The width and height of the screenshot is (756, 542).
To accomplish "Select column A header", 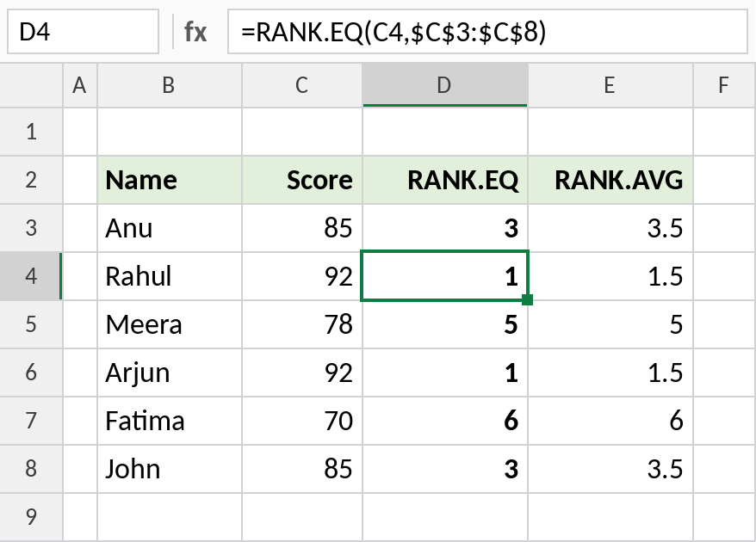I will 80,85.
